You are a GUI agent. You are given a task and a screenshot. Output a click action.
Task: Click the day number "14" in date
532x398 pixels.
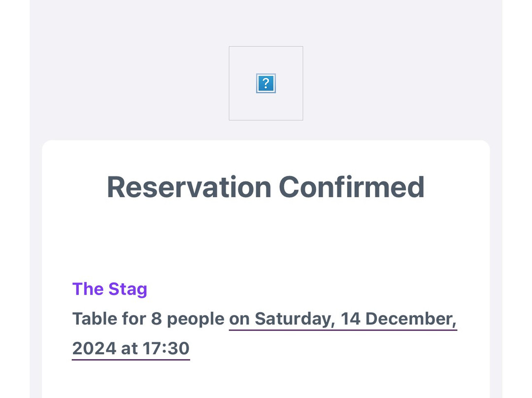(x=350, y=319)
